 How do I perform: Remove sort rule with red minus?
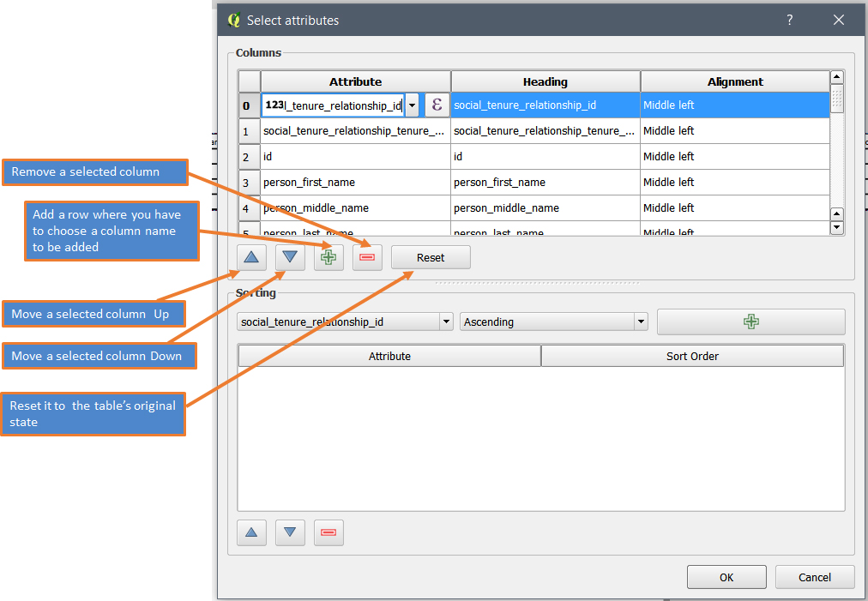tap(329, 532)
